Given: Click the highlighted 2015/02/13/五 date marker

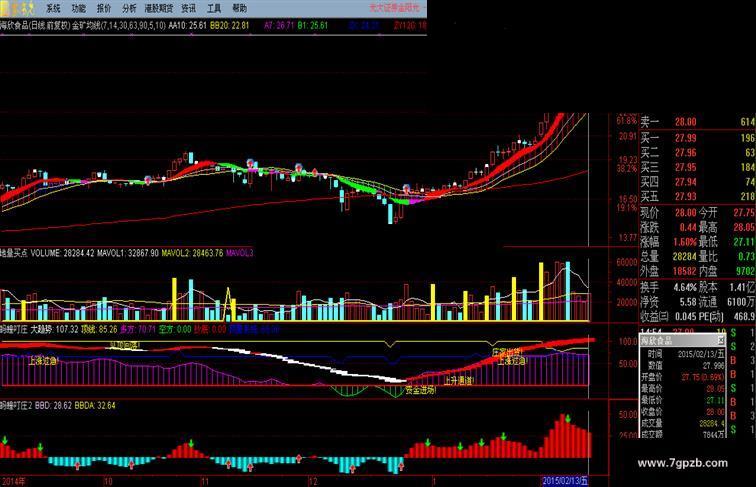Looking at the screenshot, I should coord(565,481).
